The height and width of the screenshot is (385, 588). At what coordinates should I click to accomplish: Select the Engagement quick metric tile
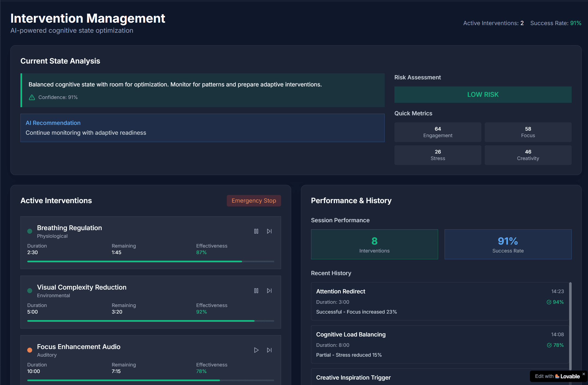point(438,132)
